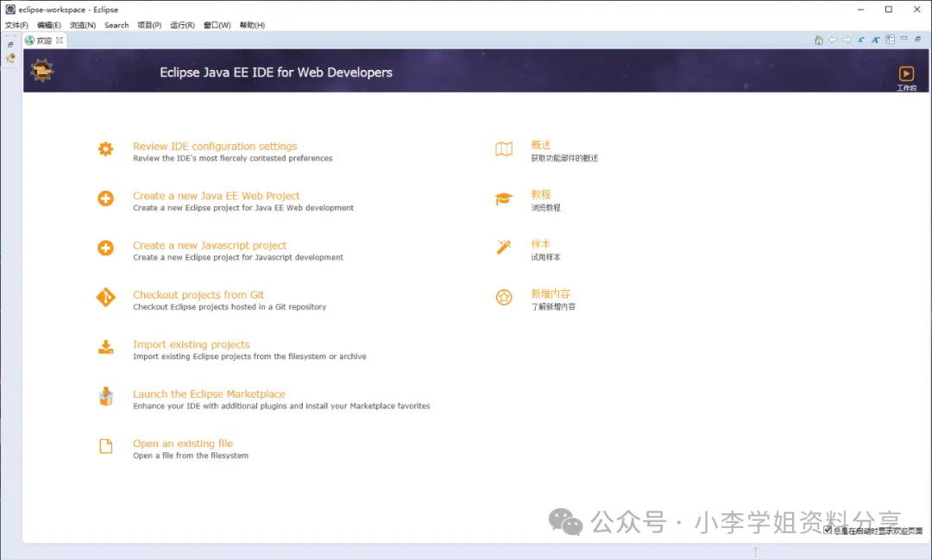Click the Eclipse Marketplace box icon

pos(106,397)
